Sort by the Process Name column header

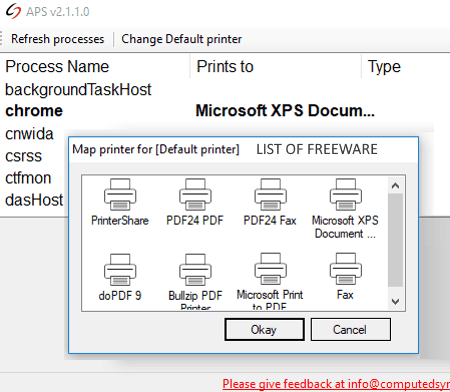click(x=57, y=66)
